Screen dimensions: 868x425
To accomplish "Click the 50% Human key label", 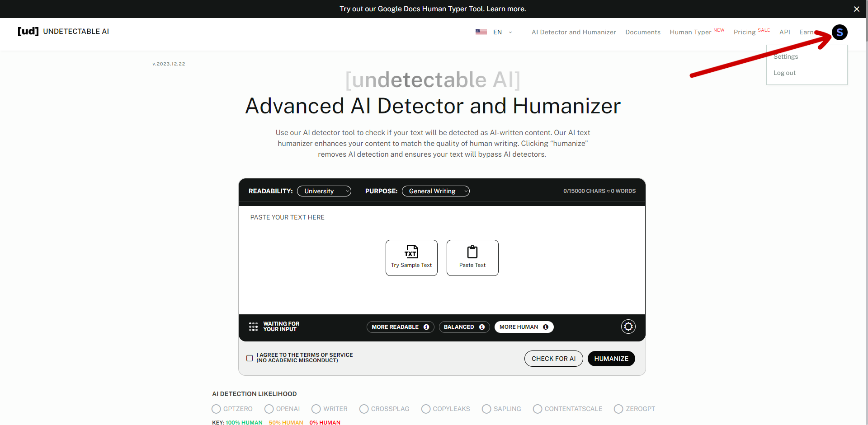I will click(x=286, y=422).
